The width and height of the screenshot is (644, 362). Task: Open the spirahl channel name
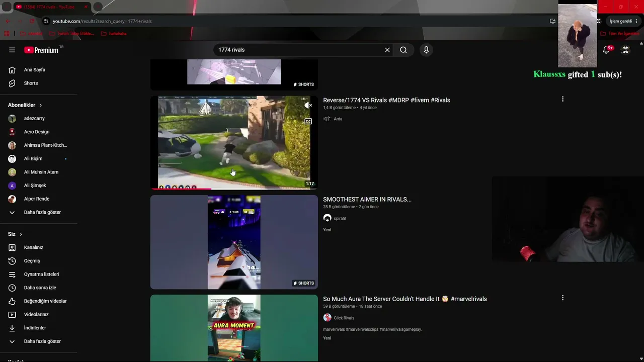pos(340,219)
